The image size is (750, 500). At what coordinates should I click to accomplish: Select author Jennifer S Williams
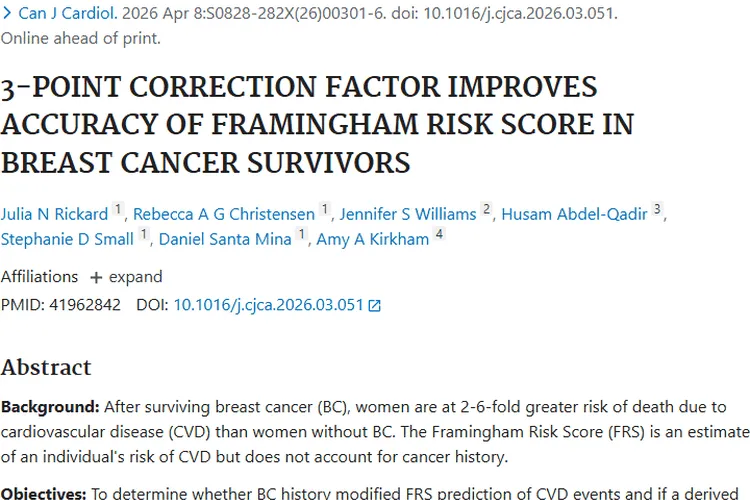[x=407, y=214]
